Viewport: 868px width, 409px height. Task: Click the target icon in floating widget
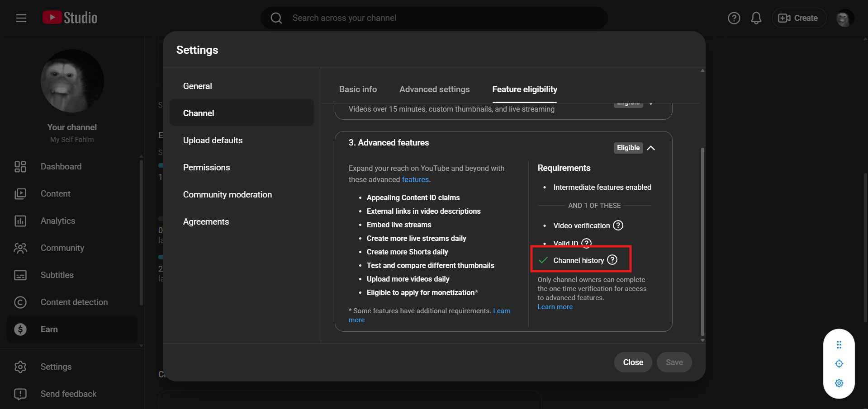point(839,364)
